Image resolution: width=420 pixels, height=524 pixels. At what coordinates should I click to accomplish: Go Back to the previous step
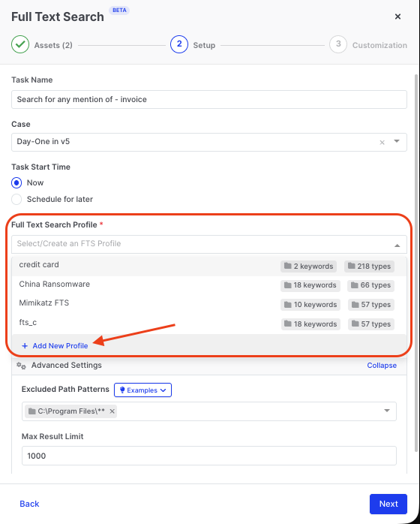(29, 504)
